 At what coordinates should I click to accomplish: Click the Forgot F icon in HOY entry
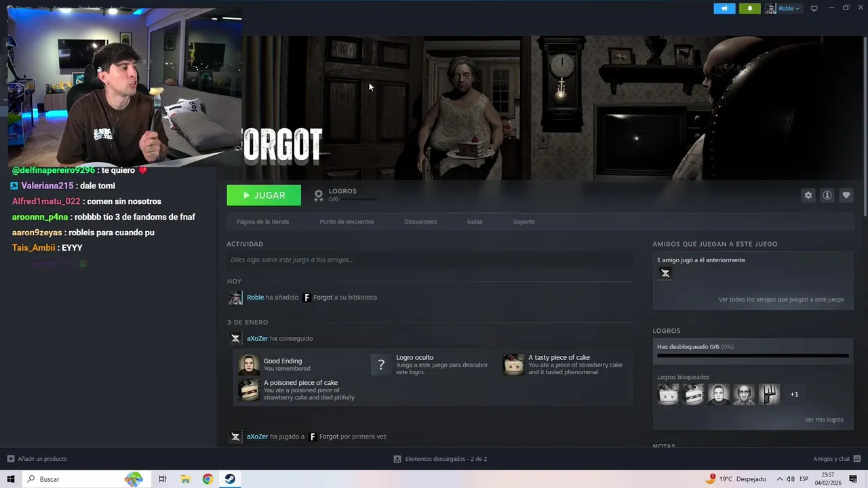point(307,298)
